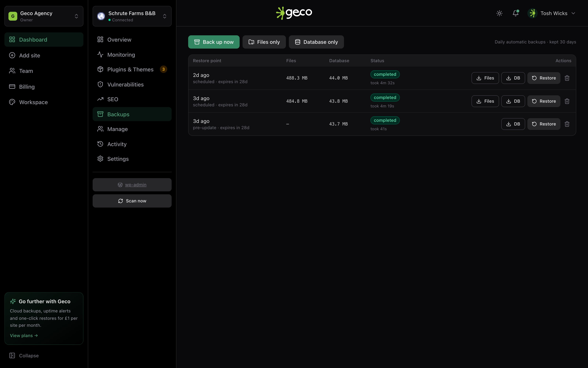Download DB for 2d ago backup
Image resolution: width=588 pixels, height=368 pixels.
(x=513, y=78)
